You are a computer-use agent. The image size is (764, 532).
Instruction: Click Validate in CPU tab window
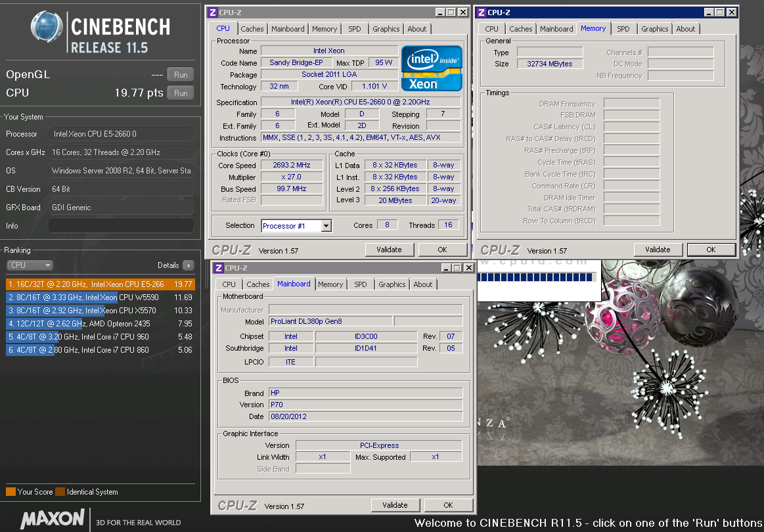390,250
